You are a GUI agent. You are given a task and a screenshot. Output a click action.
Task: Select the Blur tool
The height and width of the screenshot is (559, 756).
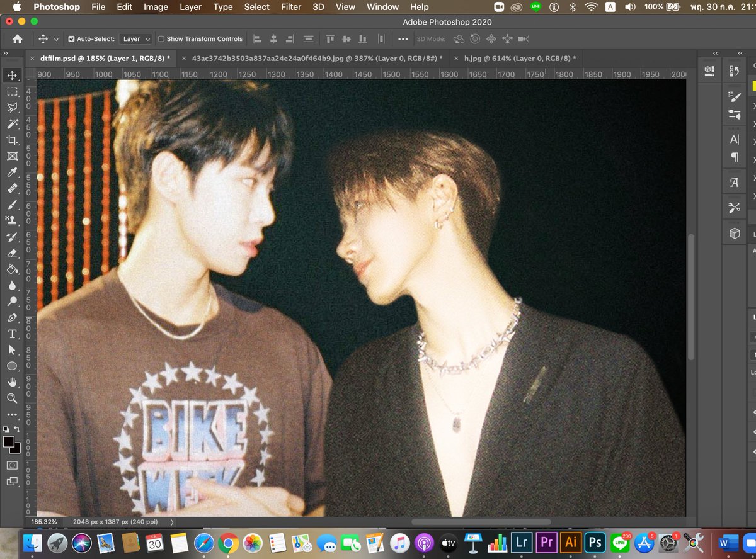pyautogui.click(x=12, y=286)
